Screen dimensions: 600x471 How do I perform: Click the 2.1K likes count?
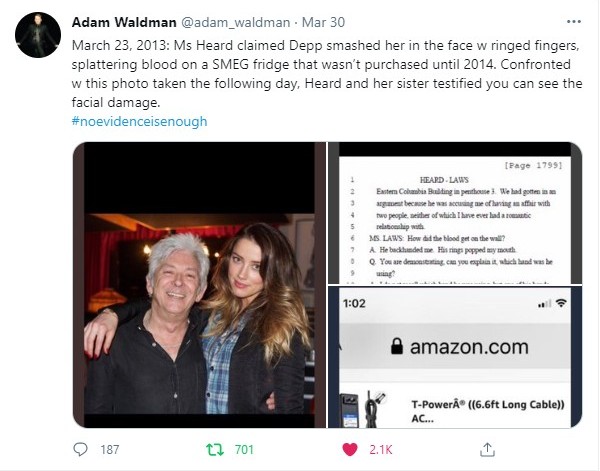click(x=381, y=449)
